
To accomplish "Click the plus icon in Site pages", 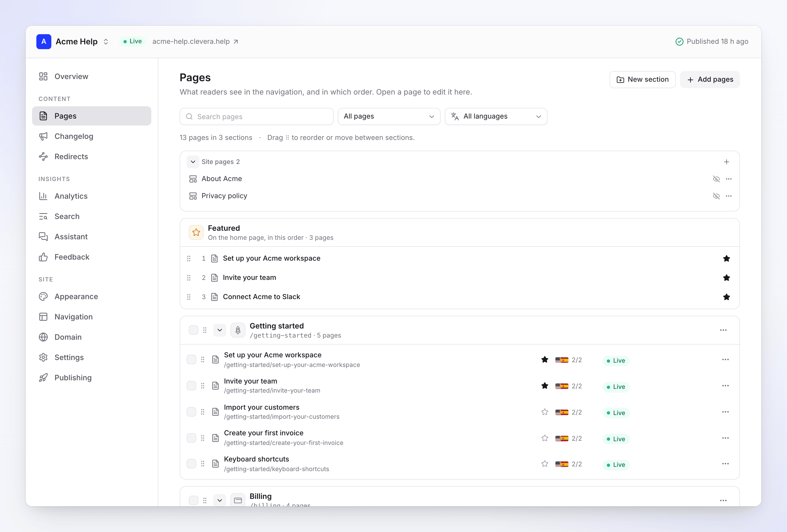I will [x=726, y=162].
